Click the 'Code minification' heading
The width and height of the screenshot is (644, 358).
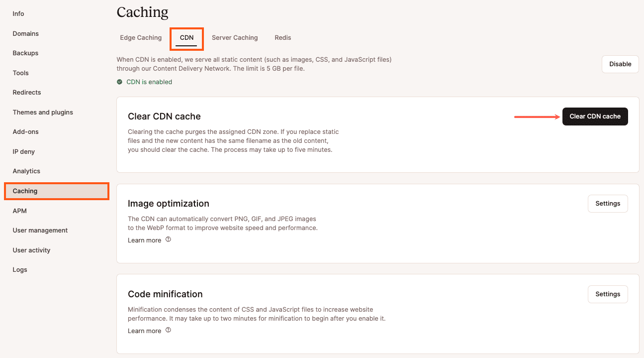click(165, 294)
